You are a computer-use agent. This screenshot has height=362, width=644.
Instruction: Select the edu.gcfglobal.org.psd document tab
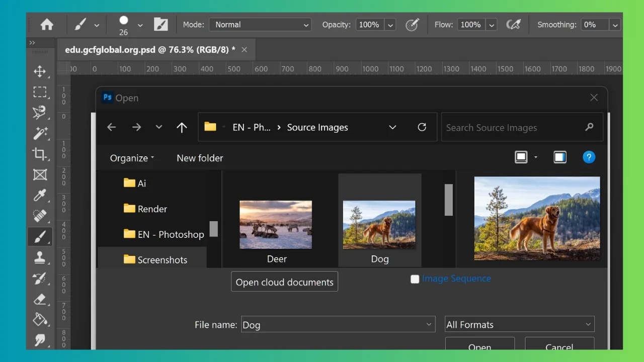point(150,50)
